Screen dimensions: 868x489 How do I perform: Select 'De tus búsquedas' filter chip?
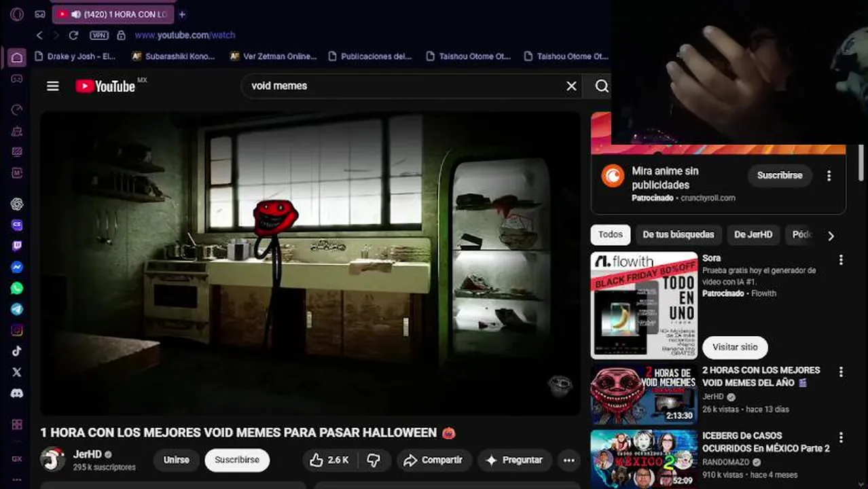[x=679, y=235]
